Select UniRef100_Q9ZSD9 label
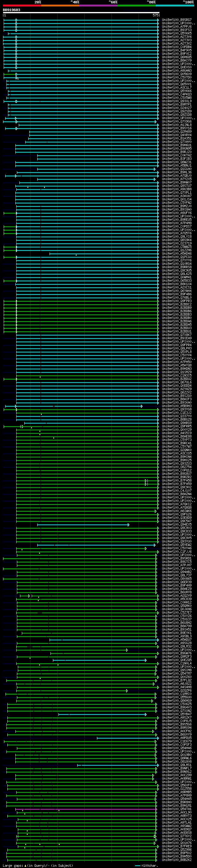This screenshot has height=868, width=197. (x=177, y=111)
